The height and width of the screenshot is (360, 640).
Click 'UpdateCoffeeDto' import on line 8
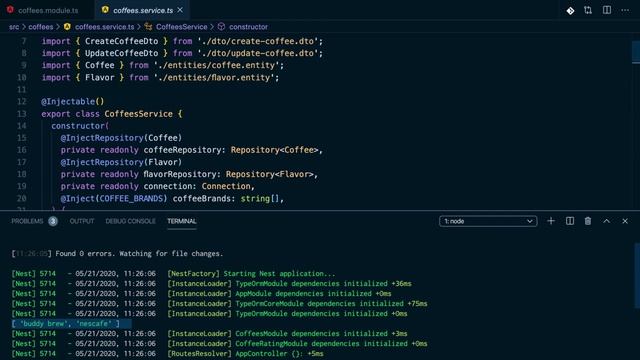[122, 53]
